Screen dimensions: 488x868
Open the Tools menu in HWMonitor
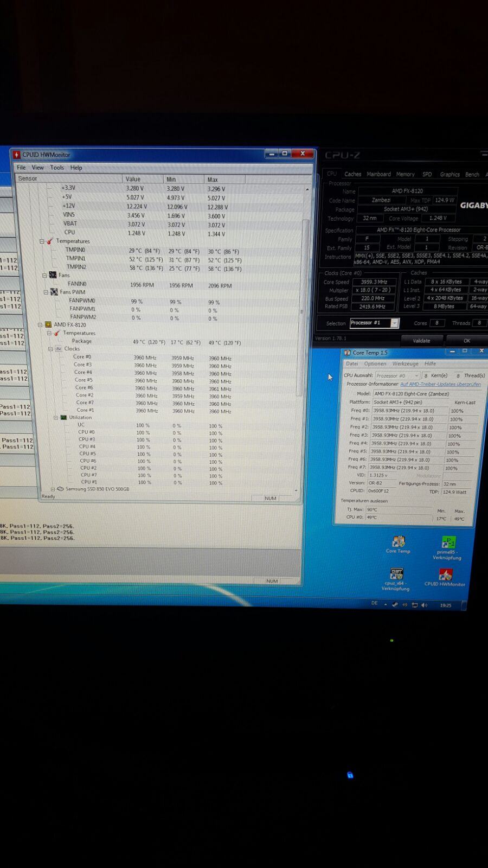click(x=57, y=168)
